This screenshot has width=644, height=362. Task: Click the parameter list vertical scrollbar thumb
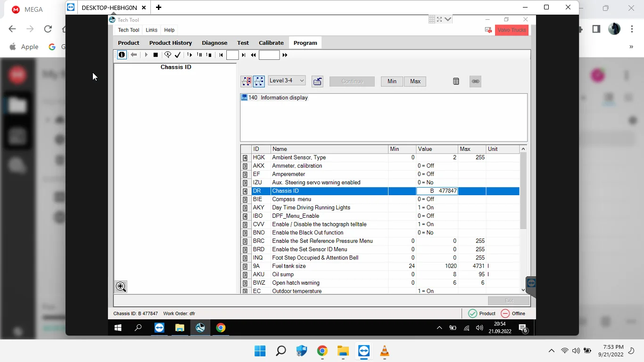tap(523, 191)
